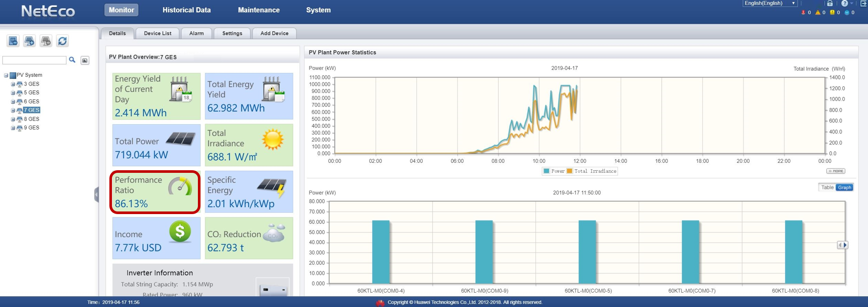Switch to the Alarm tab
Screen dimensions: 868x307
(x=197, y=33)
